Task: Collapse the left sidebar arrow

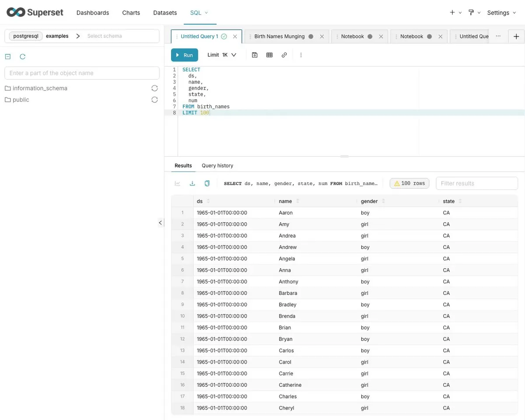Action: click(160, 223)
